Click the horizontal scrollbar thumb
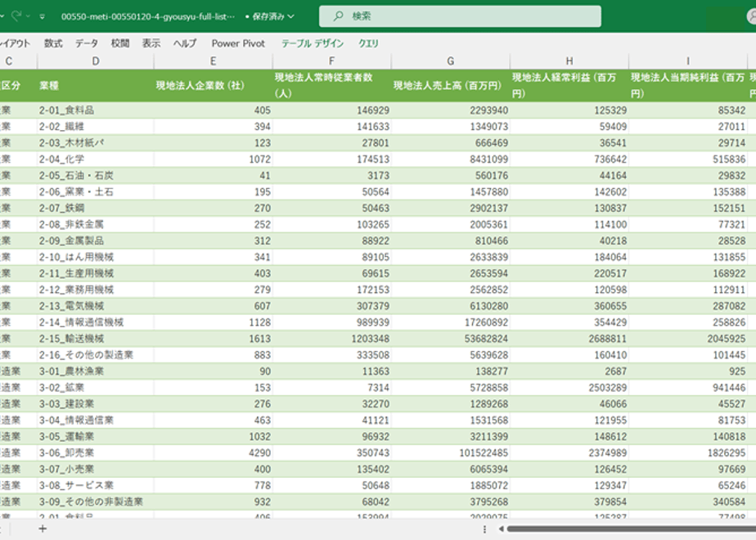 tap(631, 529)
